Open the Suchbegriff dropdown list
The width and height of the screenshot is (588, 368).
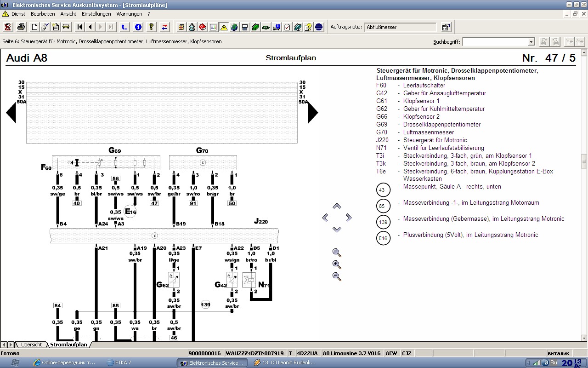(x=531, y=42)
